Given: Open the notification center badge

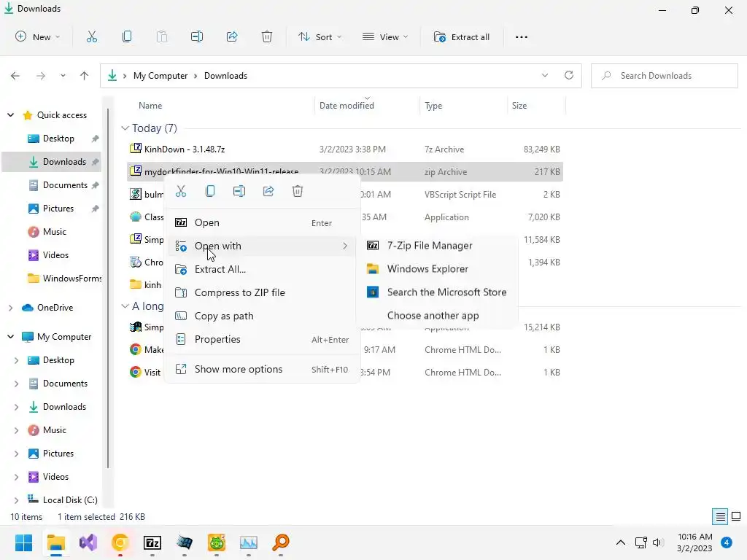Looking at the screenshot, I should [726, 542].
